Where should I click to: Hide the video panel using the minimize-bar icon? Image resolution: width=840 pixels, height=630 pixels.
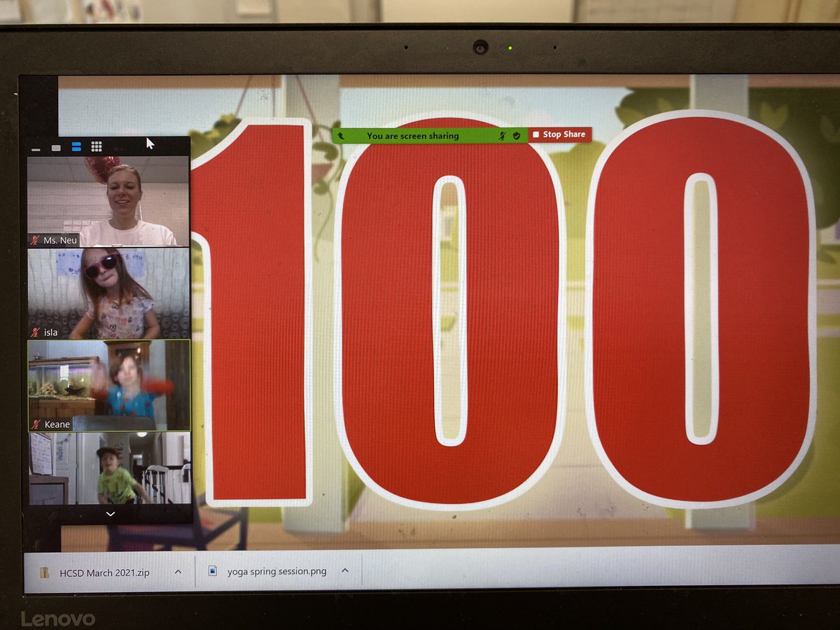36,148
